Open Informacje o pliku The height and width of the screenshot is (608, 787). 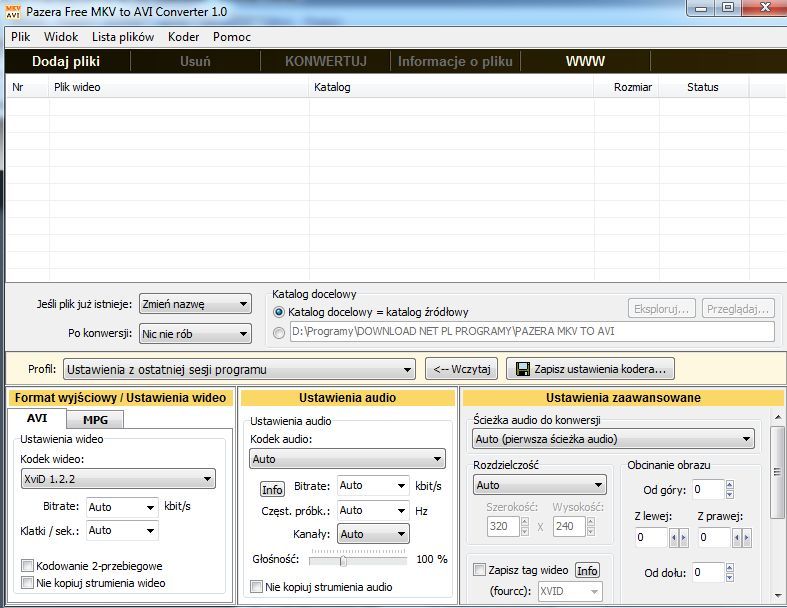coord(455,61)
